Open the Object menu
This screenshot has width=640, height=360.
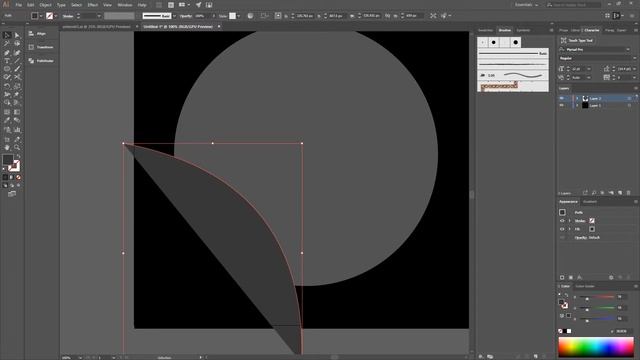point(45,5)
